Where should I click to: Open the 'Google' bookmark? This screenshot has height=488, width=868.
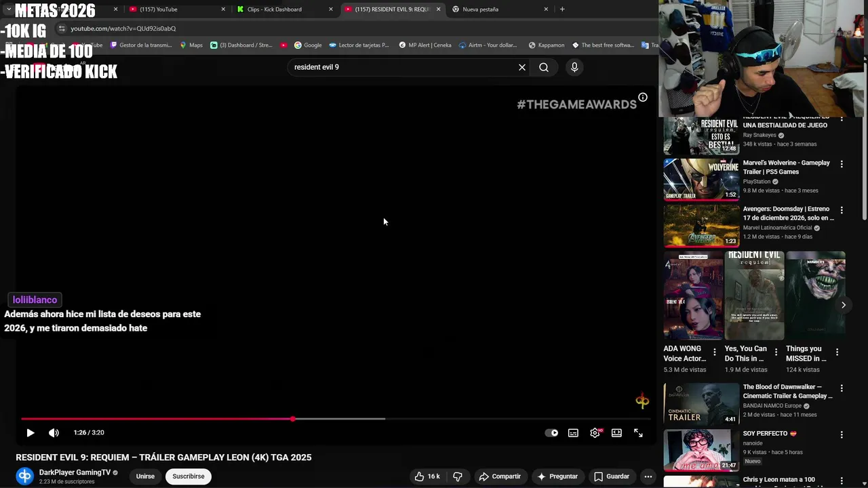click(x=307, y=45)
